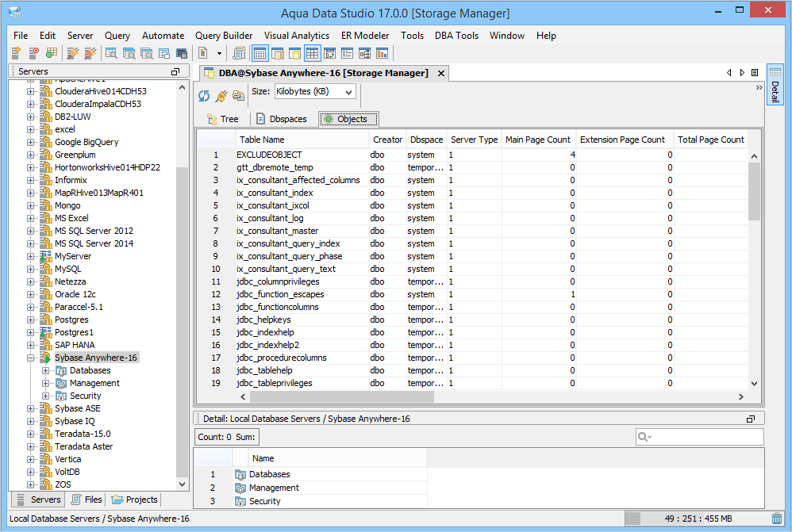Open the File menu
The image size is (792, 532).
tap(21, 36)
